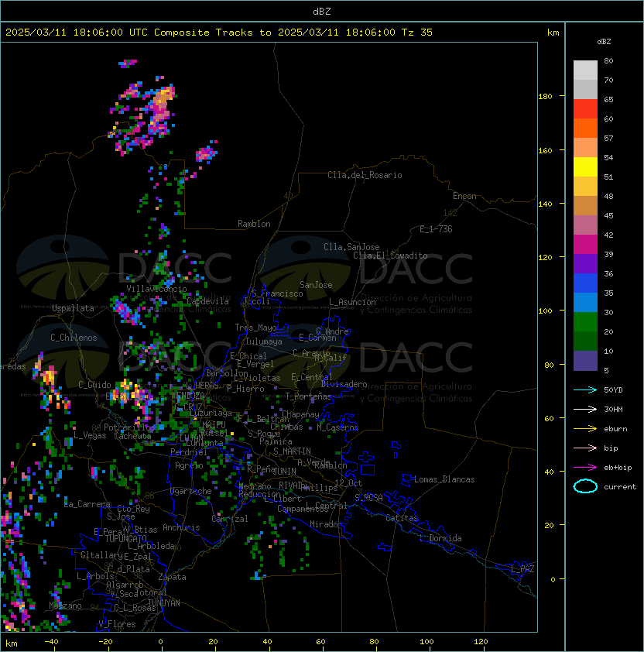Click the 'C_Chilenos' map label
The image size is (644, 652).
(74, 338)
